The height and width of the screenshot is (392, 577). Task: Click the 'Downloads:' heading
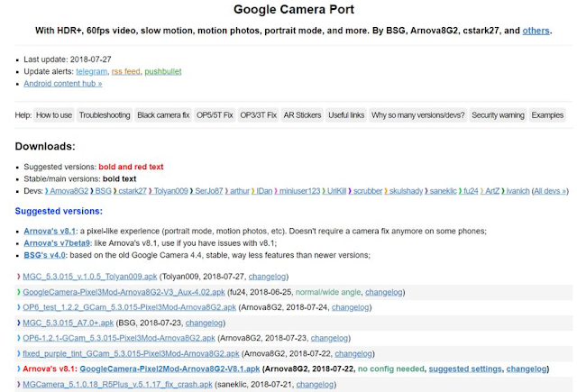pyautogui.click(x=45, y=146)
